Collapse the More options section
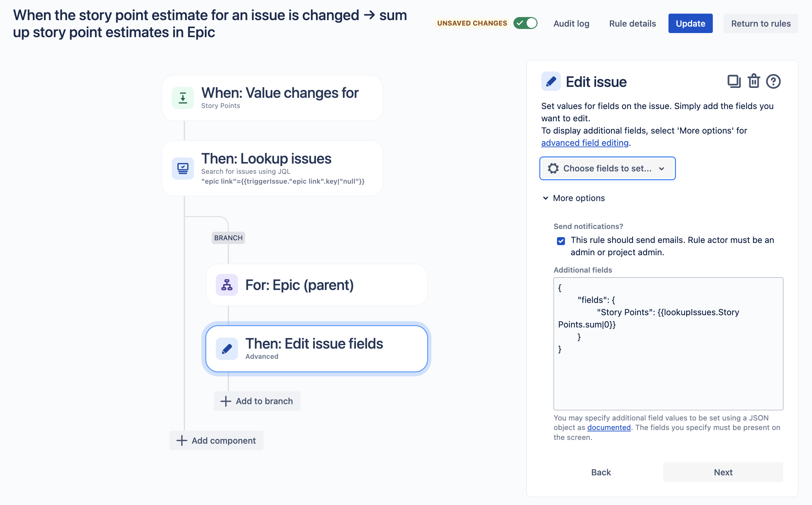This screenshot has width=812, height=505. 574,198
